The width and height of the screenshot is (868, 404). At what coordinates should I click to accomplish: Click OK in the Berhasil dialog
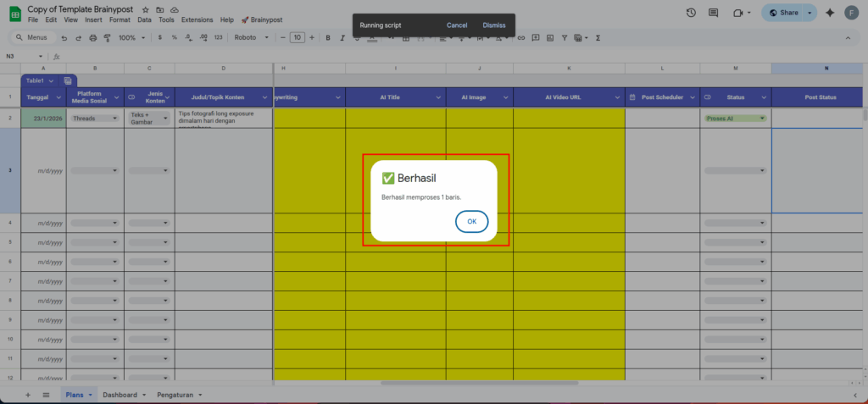[x=471, y=221]
